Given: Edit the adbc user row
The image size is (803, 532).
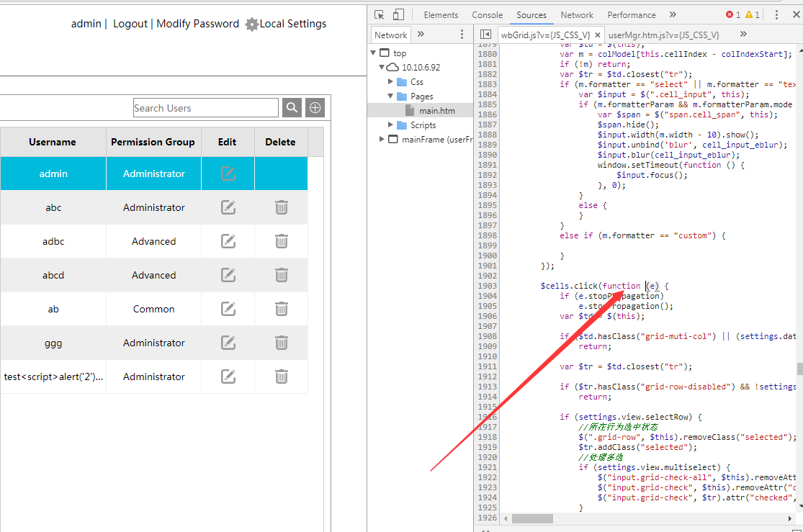Looking at the screenshot, I should point(228,241).
